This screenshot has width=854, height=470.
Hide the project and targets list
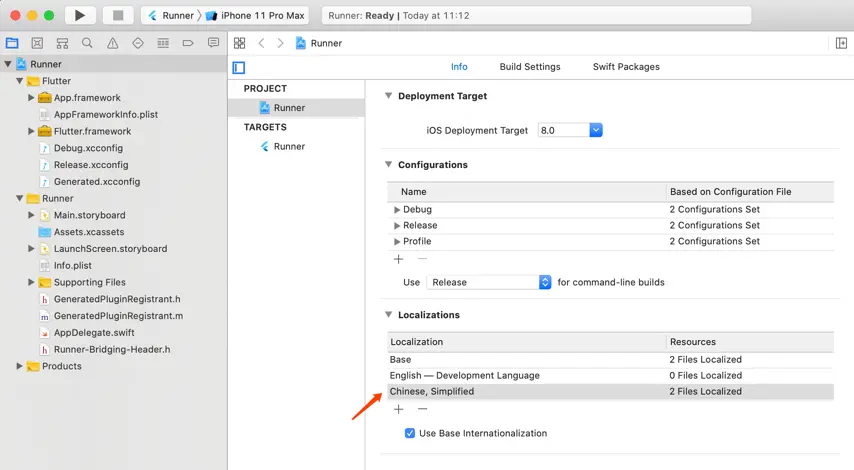(x=239, y=68)
